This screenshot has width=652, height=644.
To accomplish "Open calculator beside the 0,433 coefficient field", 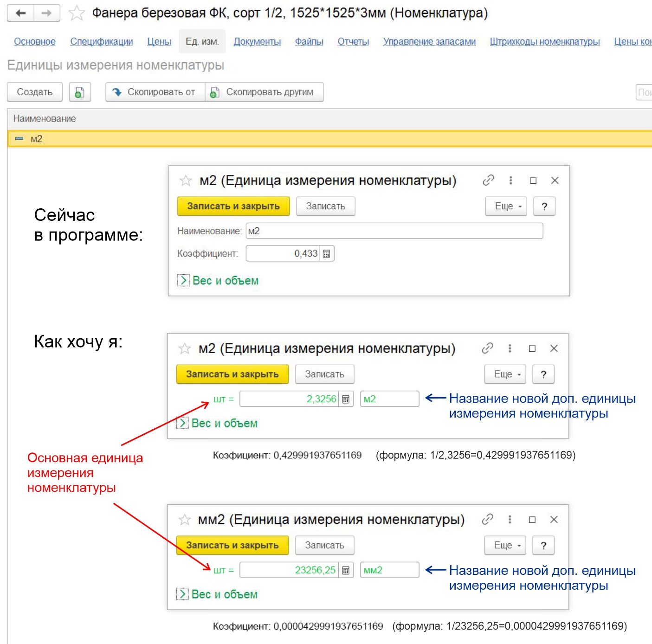I will [x=327, y=254].
